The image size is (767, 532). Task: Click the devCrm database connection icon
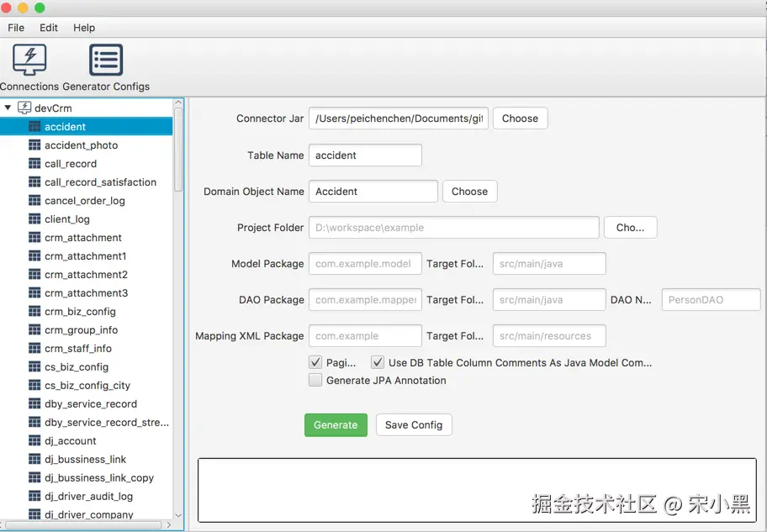tap(24, 108)
